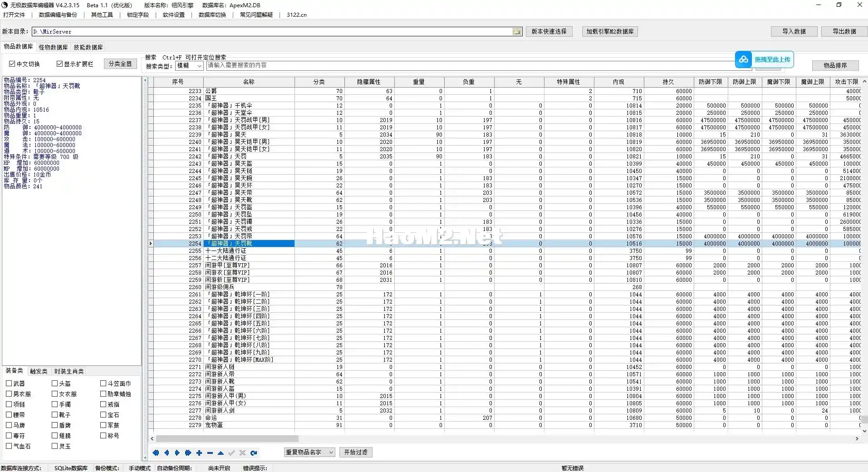Image resolution: width=868 pixels, height=472 pixels.
Task: Jump to last record navigator arrow
Action: (188, 452)
